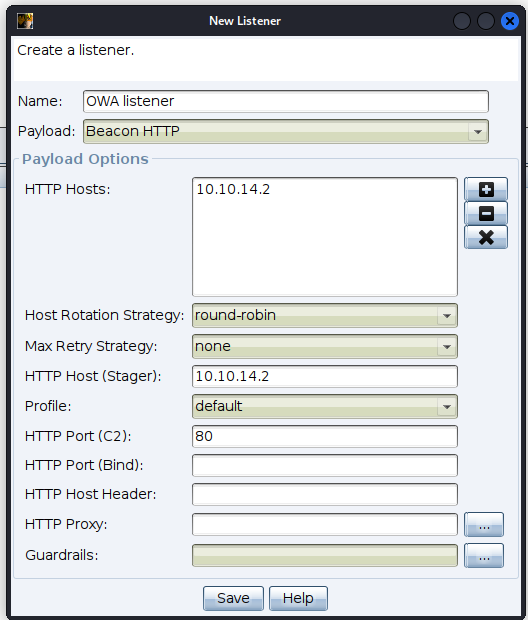The width and height of the screenshot is (528, 620).
Task: Click the Name field containing OWA listener
Action: [286, 101]
